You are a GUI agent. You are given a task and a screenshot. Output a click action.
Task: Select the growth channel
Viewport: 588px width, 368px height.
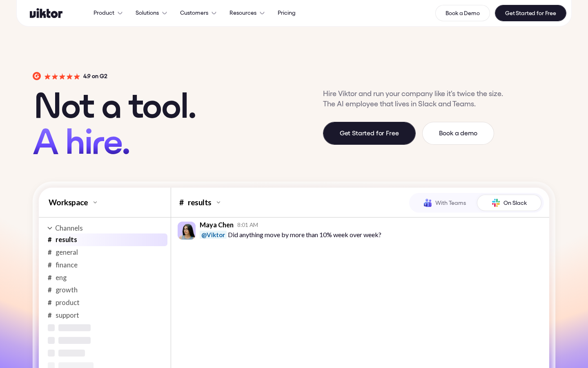point(106,290)
